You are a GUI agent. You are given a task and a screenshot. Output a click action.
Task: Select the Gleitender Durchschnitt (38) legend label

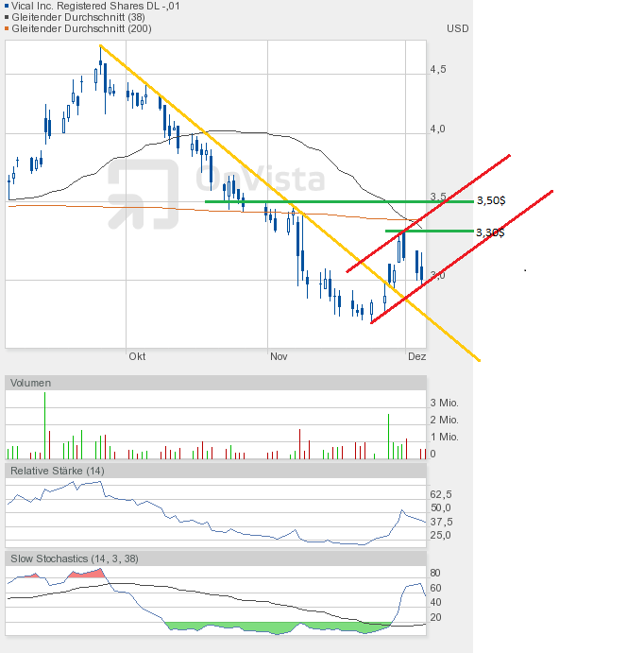pos(75,18)
